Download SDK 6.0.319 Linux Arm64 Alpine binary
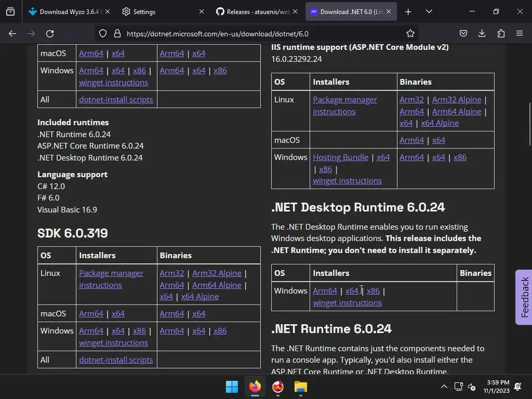Image resolution: width=532 pixels, height=399 pixels. 217,285
